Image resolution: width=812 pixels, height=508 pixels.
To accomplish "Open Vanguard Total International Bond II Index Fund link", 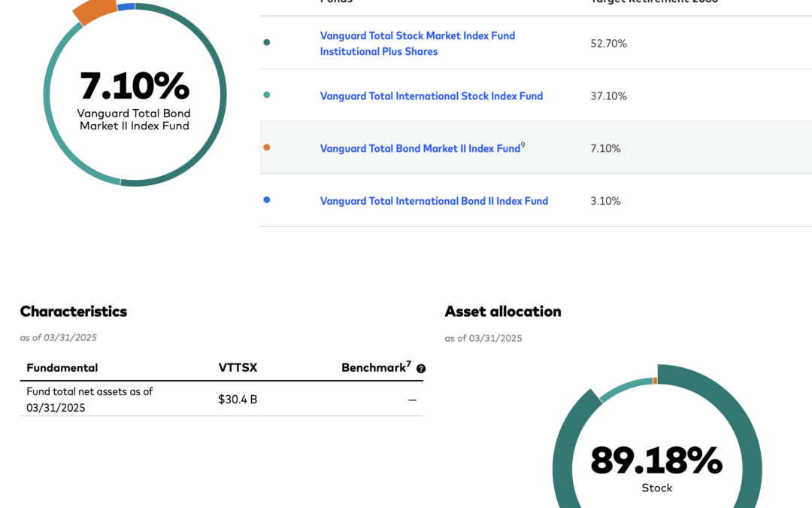I will (x=434, y=201).
